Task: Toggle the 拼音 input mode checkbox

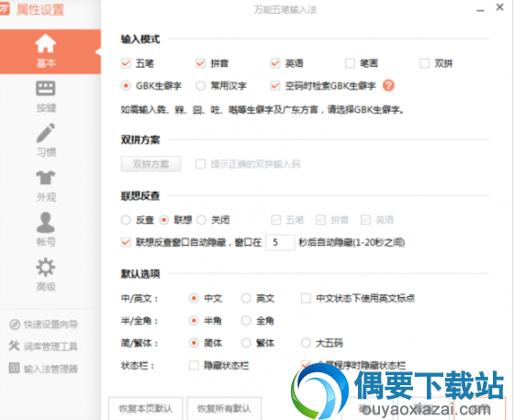Action: (x=201, y=63)
